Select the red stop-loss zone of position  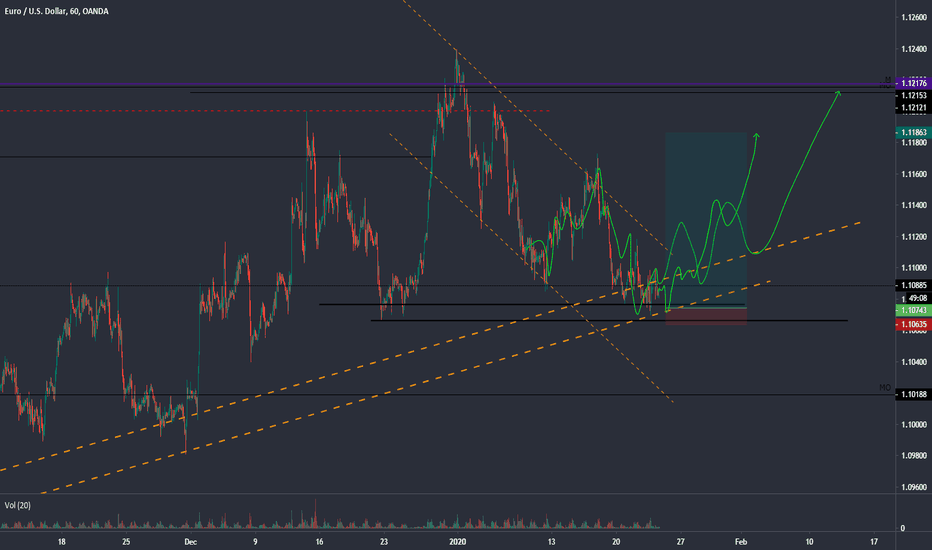[x=706, y=316]
